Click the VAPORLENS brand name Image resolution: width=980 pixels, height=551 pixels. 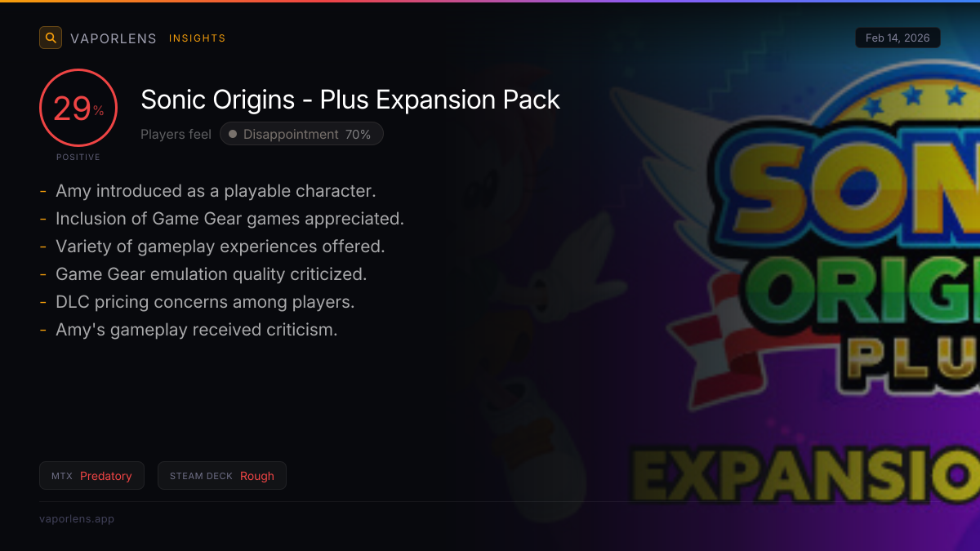pos(114,38)
